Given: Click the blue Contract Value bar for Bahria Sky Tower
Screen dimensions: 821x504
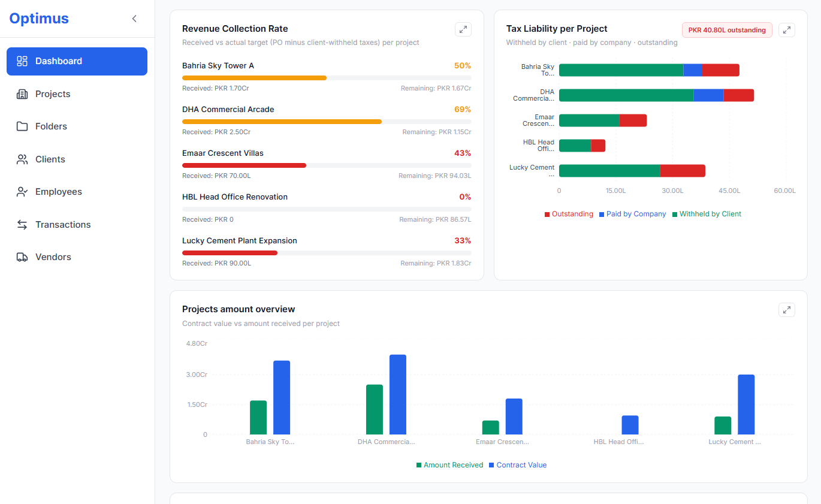Looking at the screenshot, I should pos(282,397).
